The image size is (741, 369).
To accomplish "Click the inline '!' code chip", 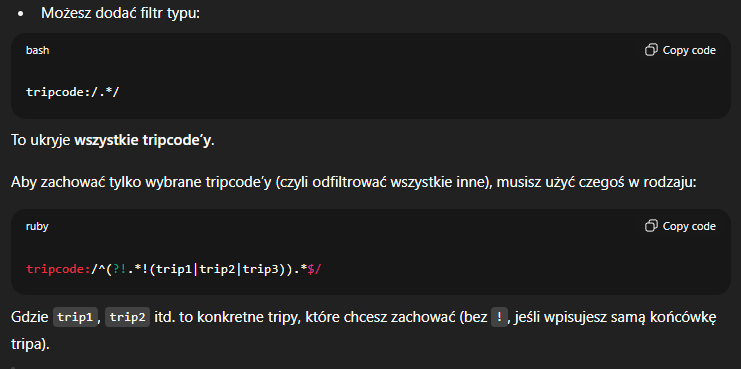I will coord(500,318).
